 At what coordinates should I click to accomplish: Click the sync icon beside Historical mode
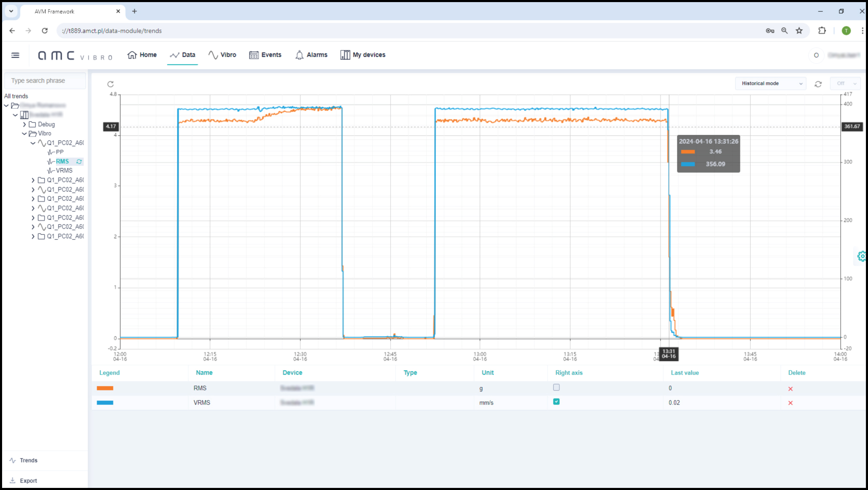coord(818,84)
